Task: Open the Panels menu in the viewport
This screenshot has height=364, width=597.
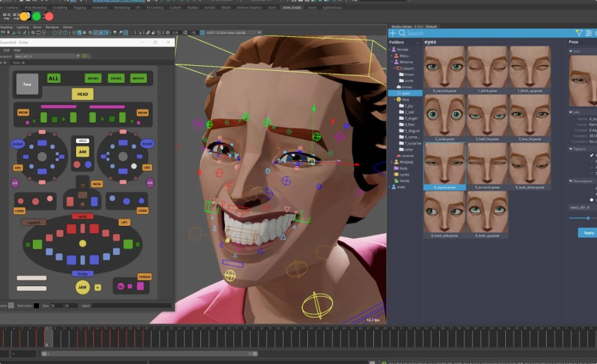Action: [x=67, y=28]
